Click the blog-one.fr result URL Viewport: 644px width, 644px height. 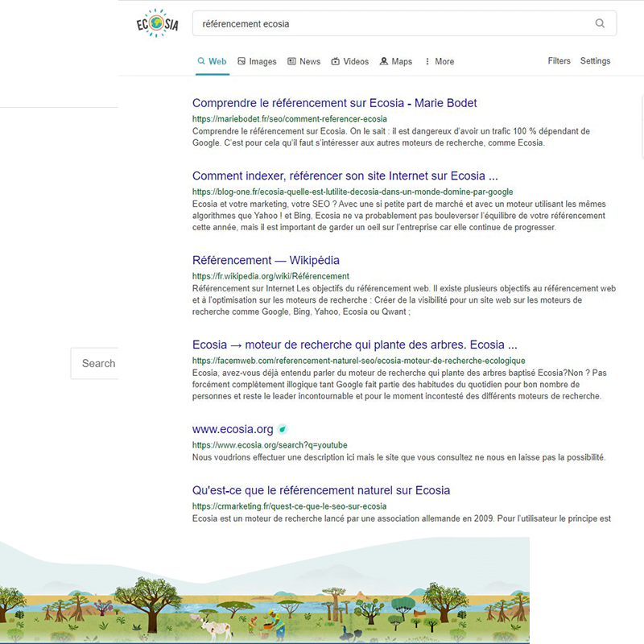tap(353, 192)
